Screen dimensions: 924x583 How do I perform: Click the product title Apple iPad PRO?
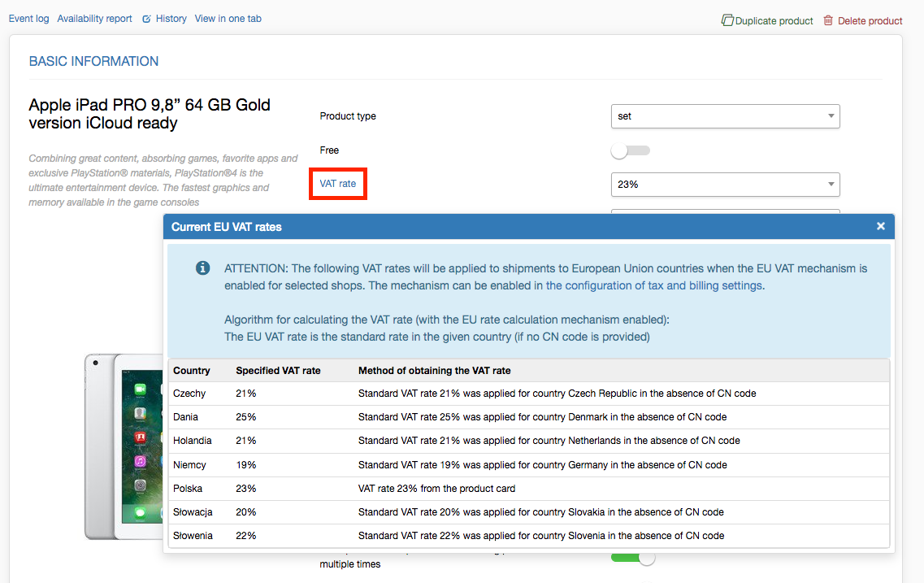click(150, 114)
